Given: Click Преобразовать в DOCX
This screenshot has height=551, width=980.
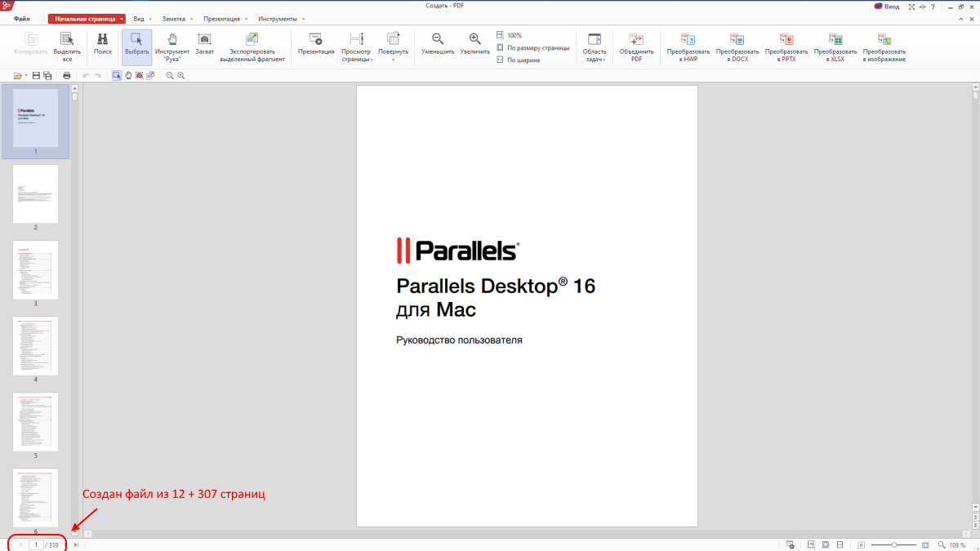Looking at the screenshot, I should (x=737, y=47).
